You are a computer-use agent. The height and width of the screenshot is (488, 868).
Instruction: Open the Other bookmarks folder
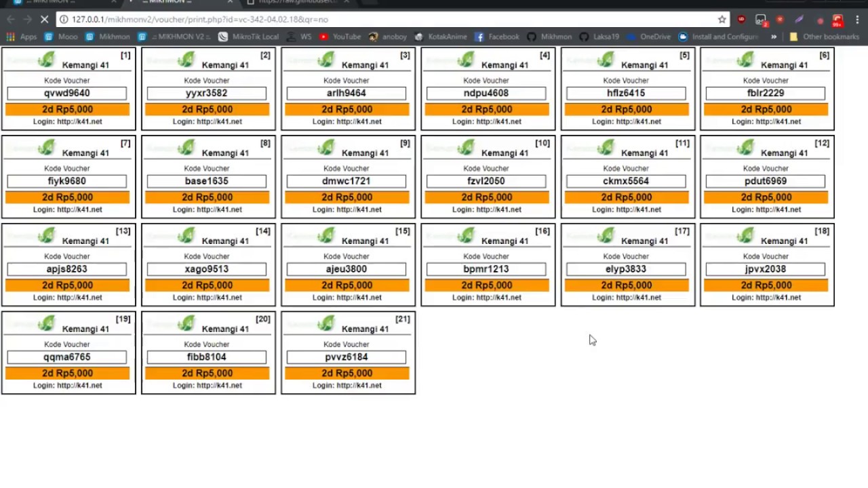click(x=824, y=37)
